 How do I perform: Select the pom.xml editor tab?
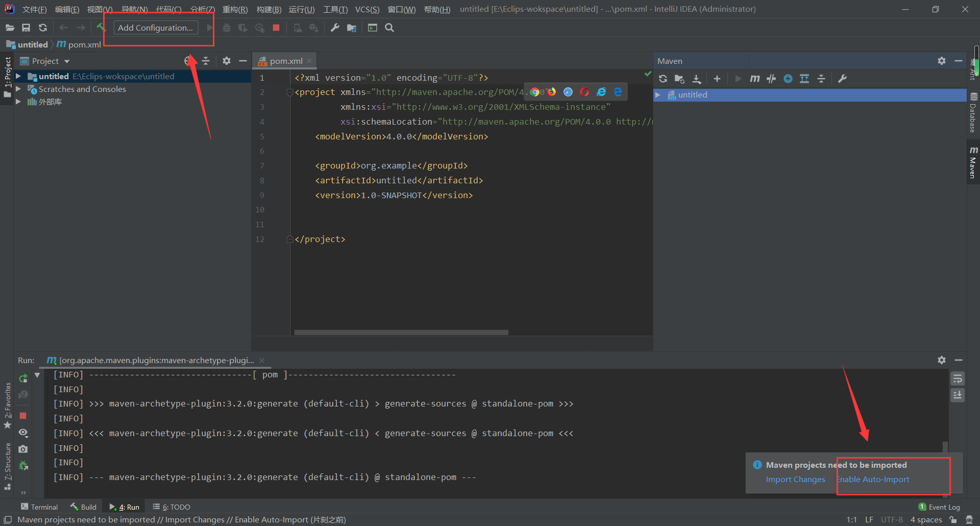click(x=285, y=61)
